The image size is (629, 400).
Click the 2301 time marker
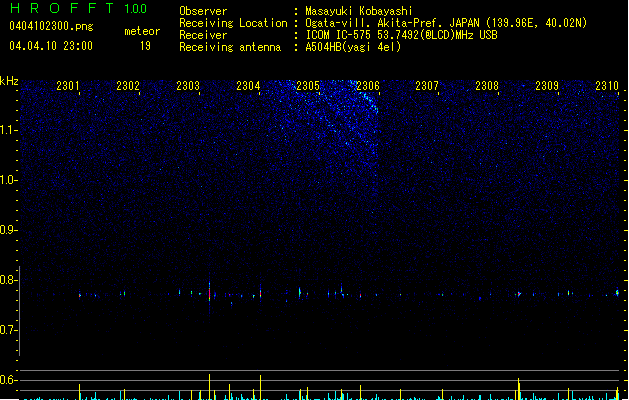pyautogui.click(x=67, y=86)
